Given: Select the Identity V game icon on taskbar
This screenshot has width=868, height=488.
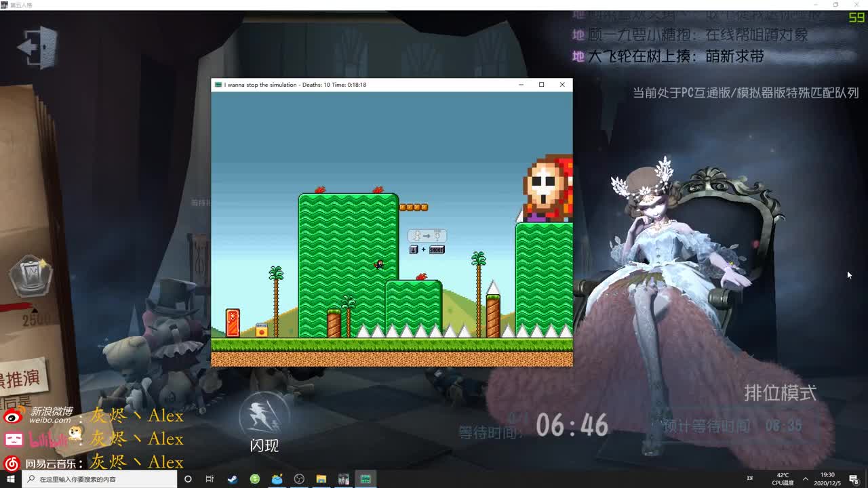Looking at the screenshot, I should click(x=344, y=479).
